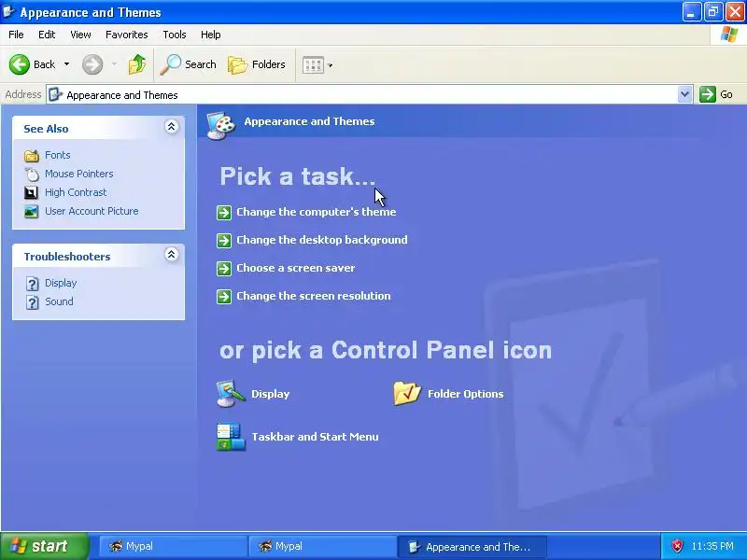Screen dimensions: 747x560
Task: Open the Display troubleshooter link
Action: tap(61, 283)
